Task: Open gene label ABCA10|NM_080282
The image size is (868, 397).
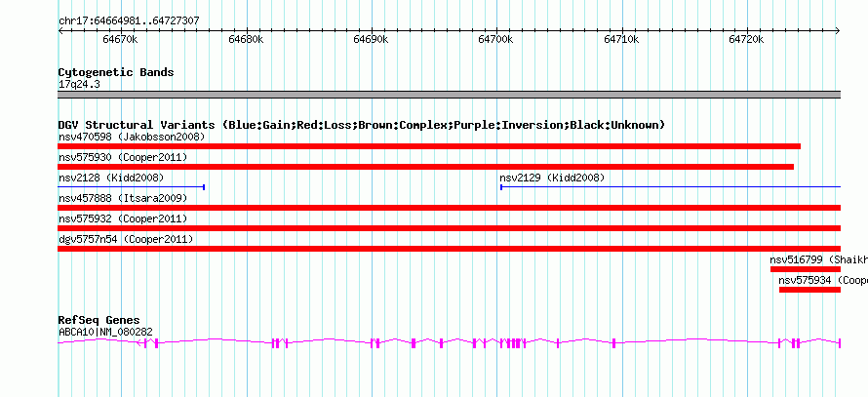Action: tap(105, 333)
